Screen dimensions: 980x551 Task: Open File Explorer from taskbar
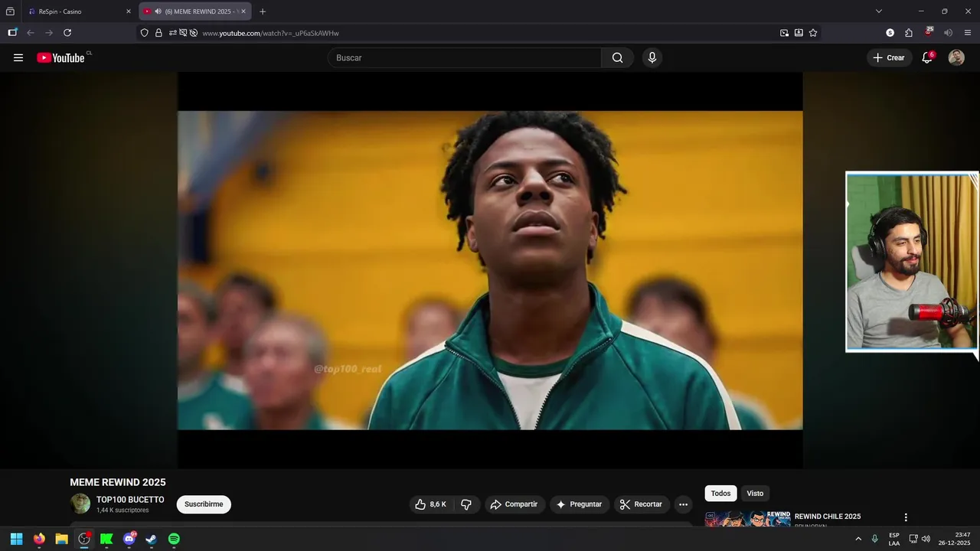coord(61,539)
